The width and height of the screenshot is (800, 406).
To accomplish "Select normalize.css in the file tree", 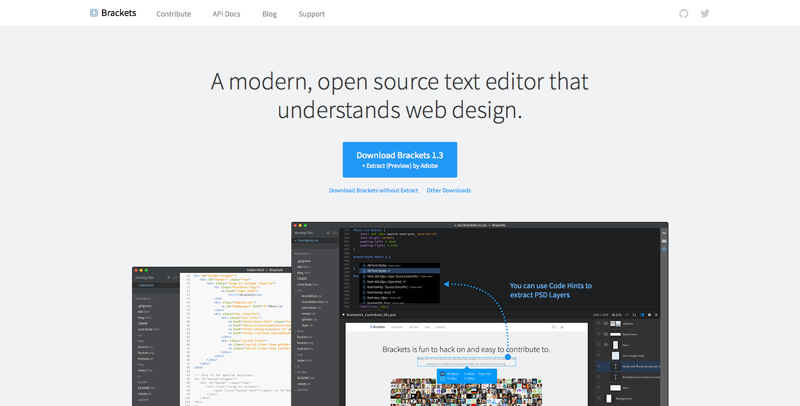I will click(x=311, y=308).
